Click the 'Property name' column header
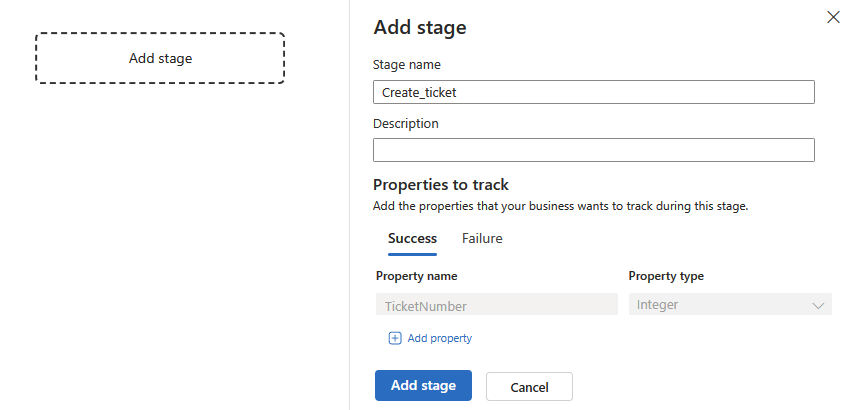Image resolution: width=850 pixels, height=410 pixels. 416,276
